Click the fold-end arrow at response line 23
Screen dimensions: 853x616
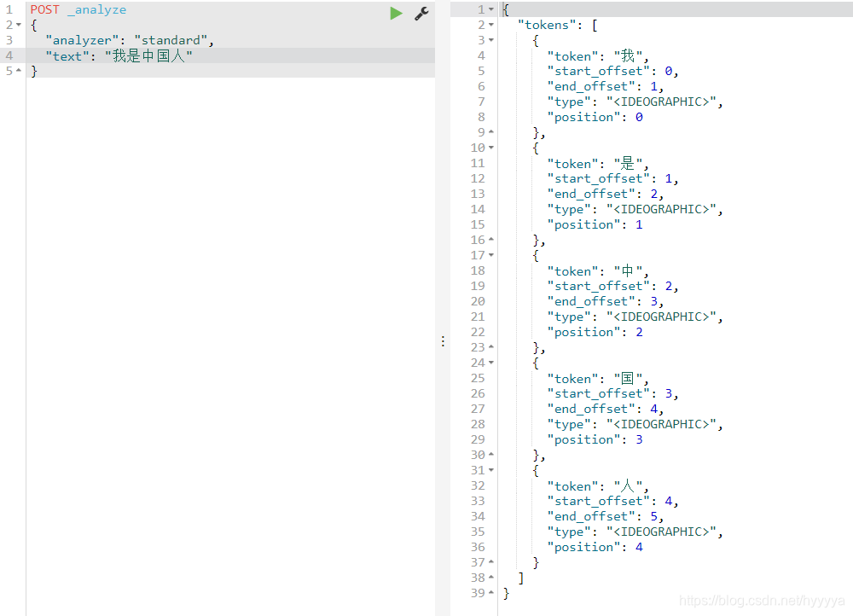coord(491,347)
